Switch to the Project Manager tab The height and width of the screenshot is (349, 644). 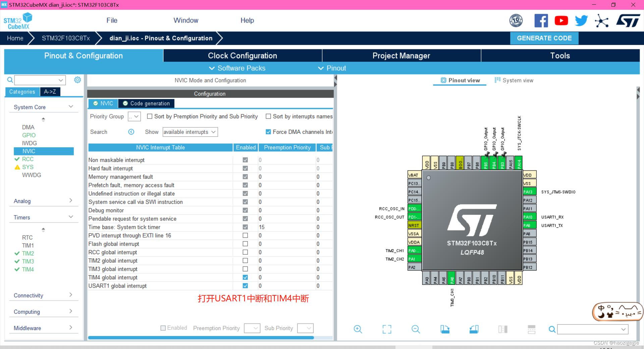click(401, 56)
